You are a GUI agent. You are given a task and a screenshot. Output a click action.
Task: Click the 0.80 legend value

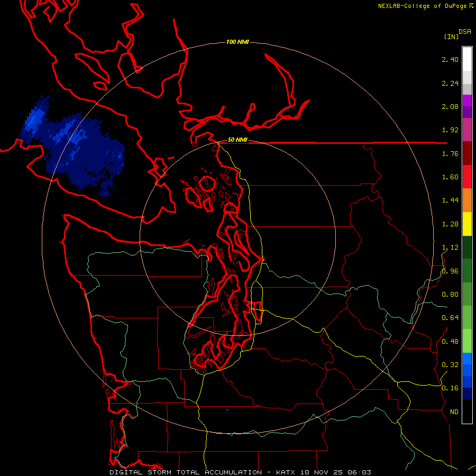[450, 295]
